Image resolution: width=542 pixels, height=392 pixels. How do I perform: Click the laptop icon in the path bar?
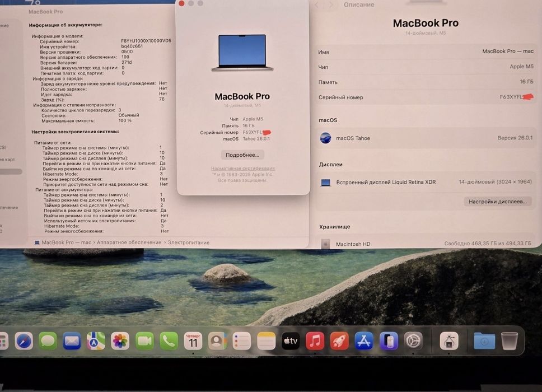[x=37, y=242]
